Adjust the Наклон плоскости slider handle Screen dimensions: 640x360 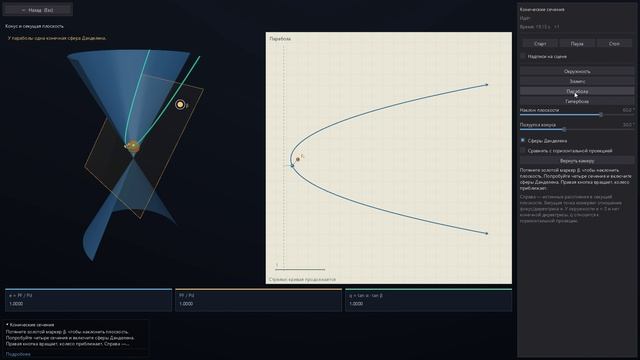tap(601, 115)
